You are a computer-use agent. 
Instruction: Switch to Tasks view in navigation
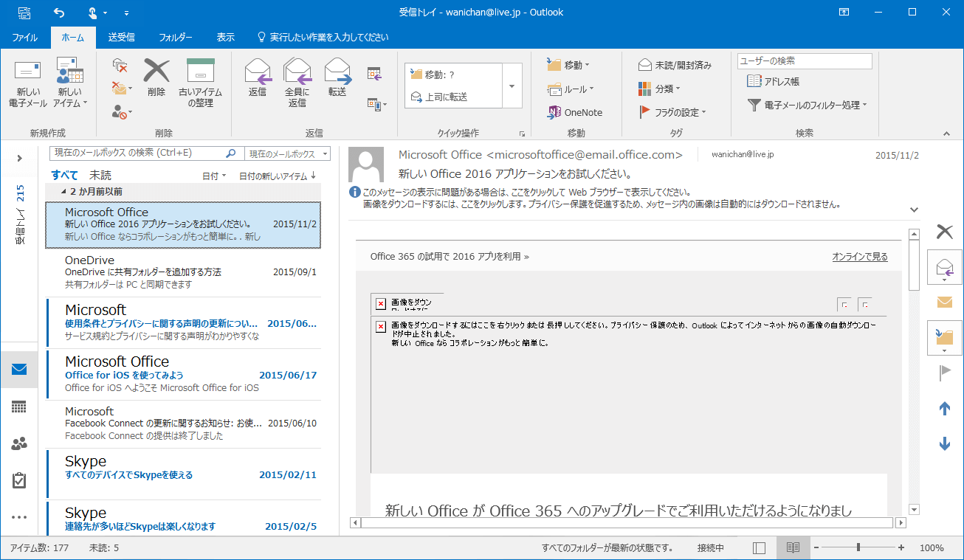tap(19, 480)
